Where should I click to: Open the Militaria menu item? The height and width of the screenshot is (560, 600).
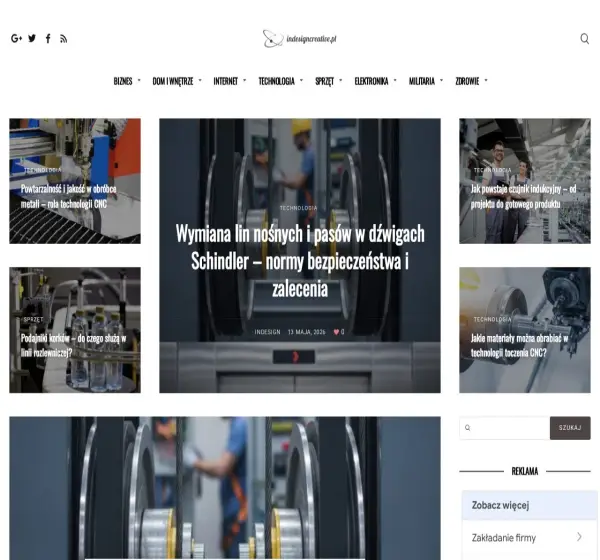pyautogui.click(x=422, y=81)
